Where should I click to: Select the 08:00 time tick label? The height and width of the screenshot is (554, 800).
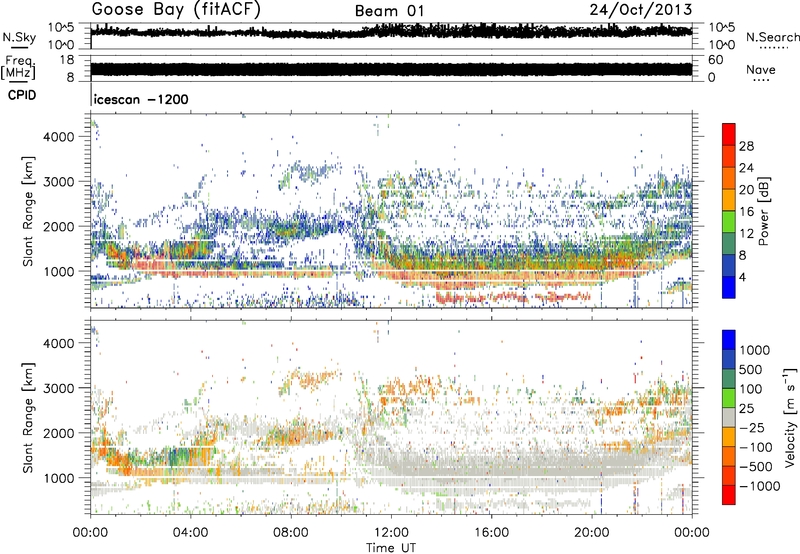coord(291,532)
